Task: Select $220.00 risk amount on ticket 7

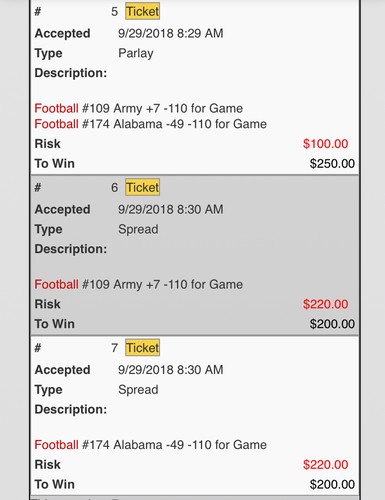Action: click(x=326, y=464)
